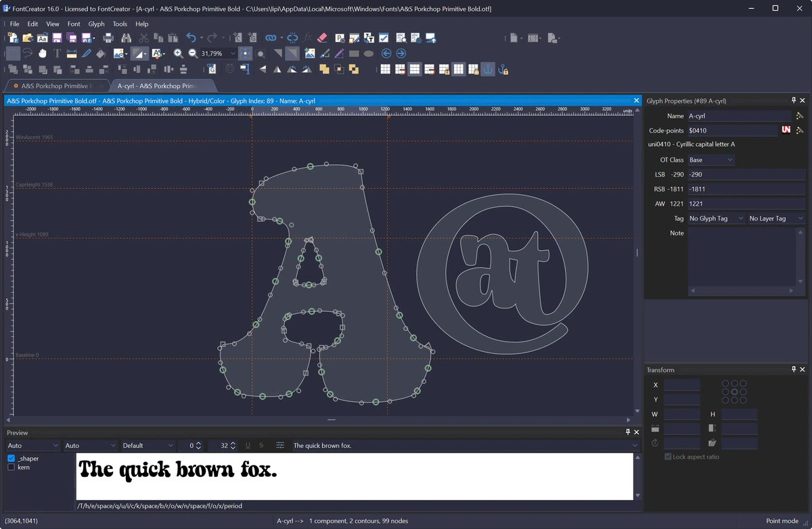The width and height of the screenshot is (812, 529).
Task: Click the flip horizontal mirror icon
Action: pos(277,69)
